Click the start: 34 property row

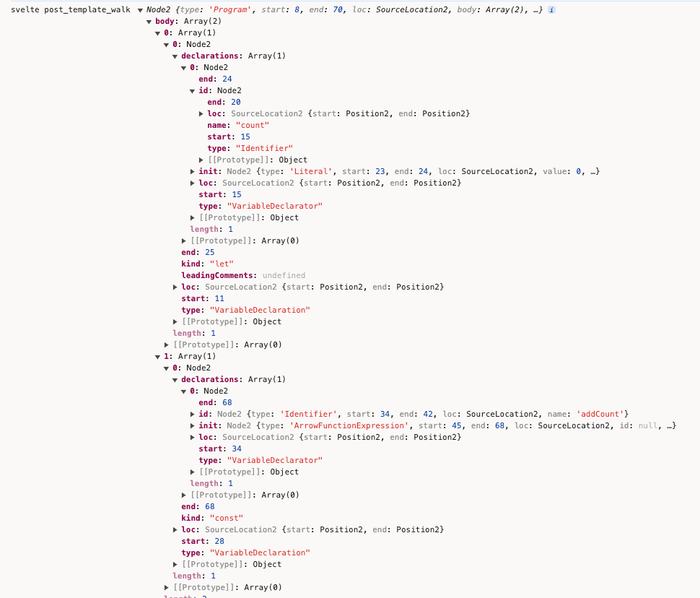coord(219,449)
